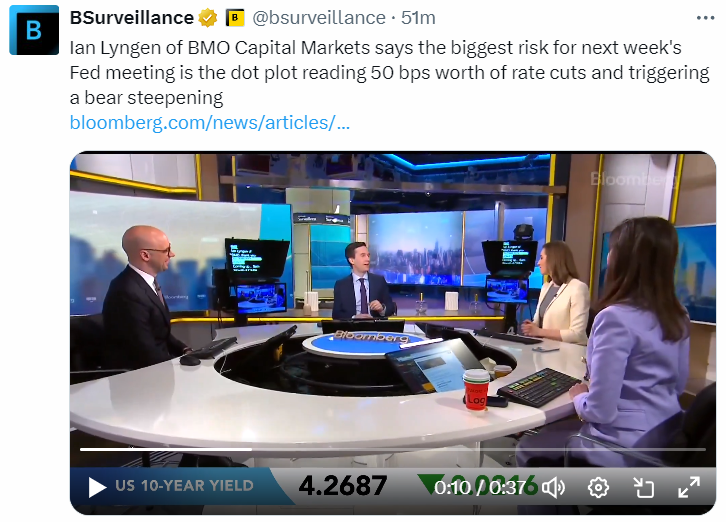Screen dimensions: 726x522
Task: Click the gold verified badge
Action: pyautogui.click(x=208, y=18)
